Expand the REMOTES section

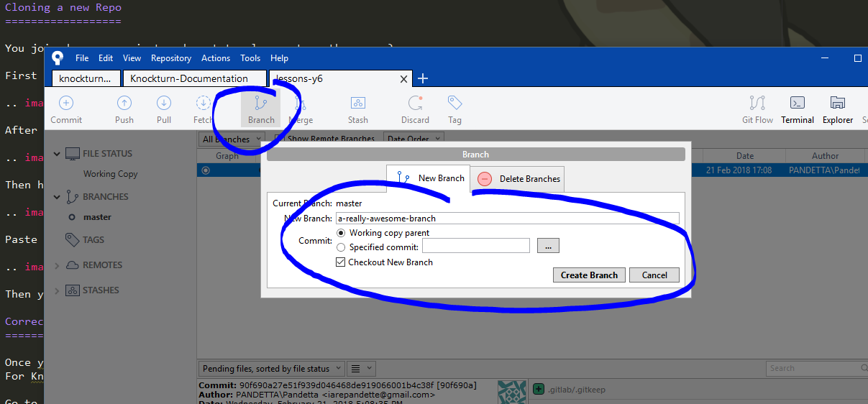57,265
